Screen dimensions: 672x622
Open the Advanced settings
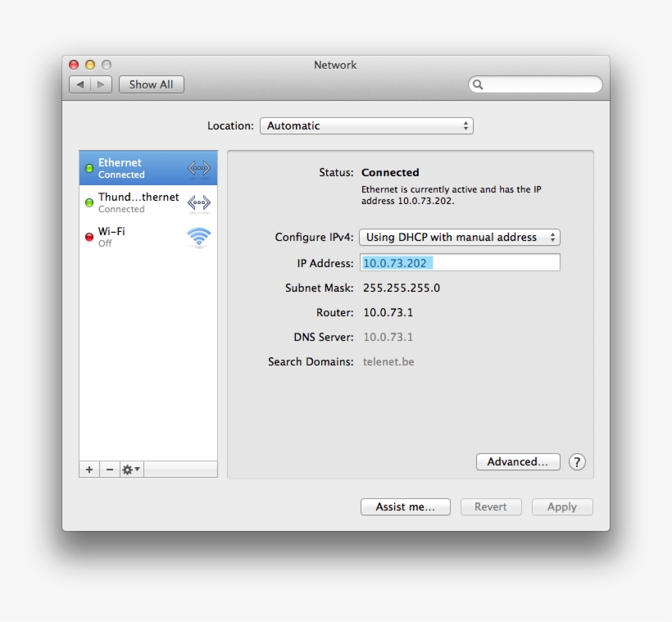tap(517, 462)
